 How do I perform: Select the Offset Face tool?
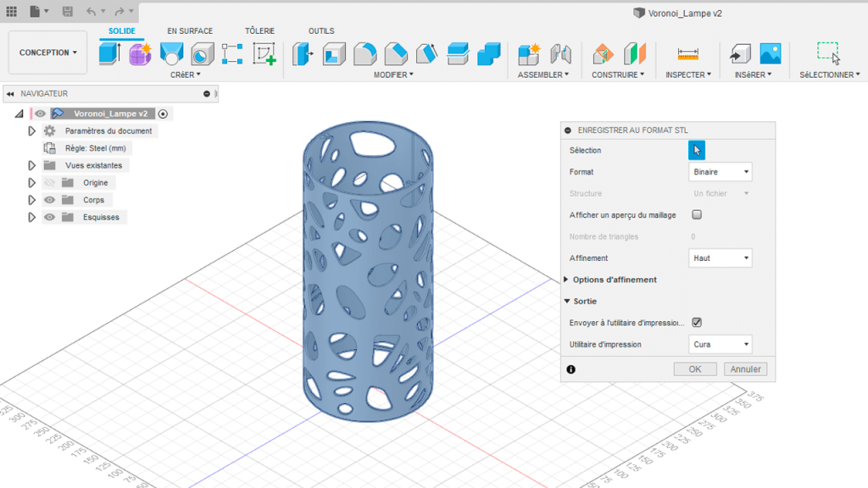tap(458, 54)
